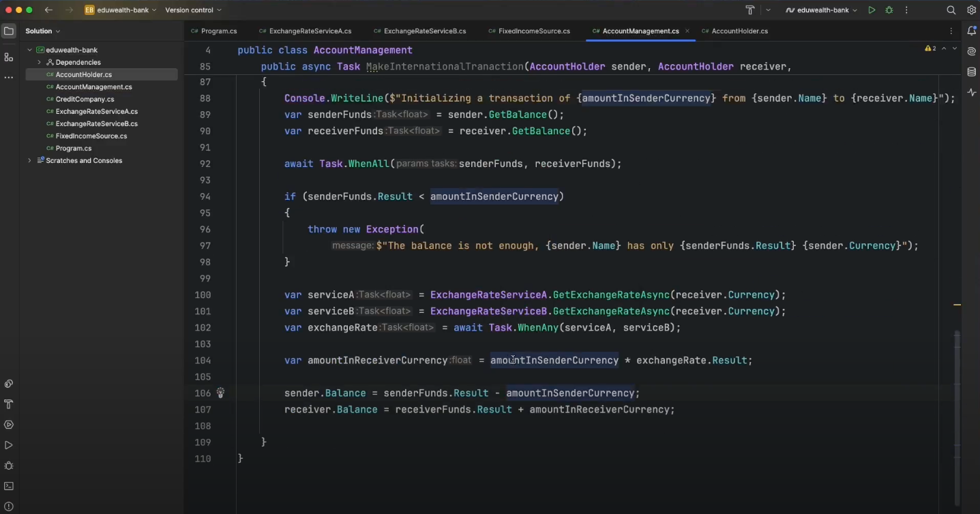Switch to the AccountHolder.cs tab
980x514 pixels.
pos(734,31)
